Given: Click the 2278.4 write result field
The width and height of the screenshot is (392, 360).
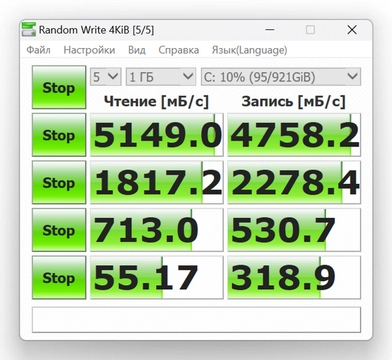Looking at the screenshot, I should click(294, 182).
